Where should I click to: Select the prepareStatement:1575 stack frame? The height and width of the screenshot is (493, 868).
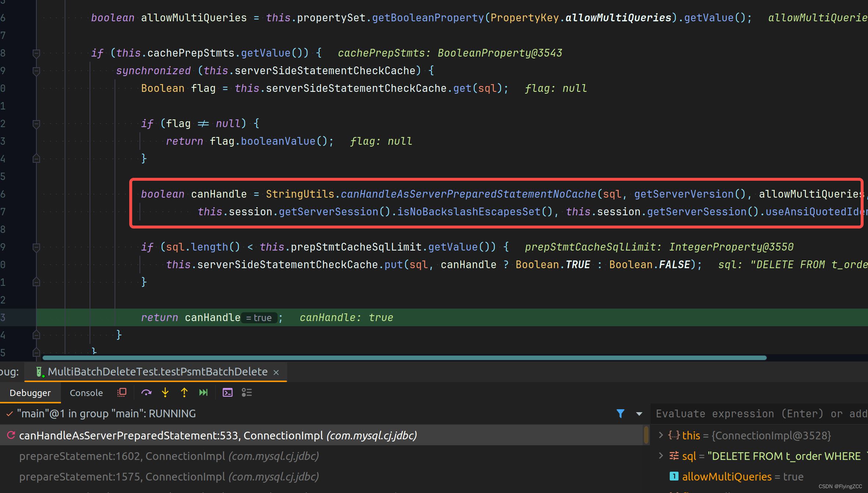click(x=325, y=476)
